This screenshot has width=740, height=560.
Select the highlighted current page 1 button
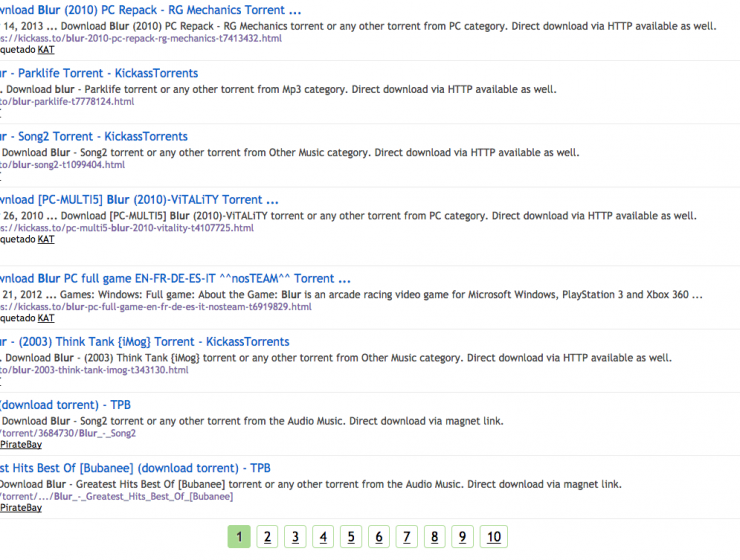[238, 537]
